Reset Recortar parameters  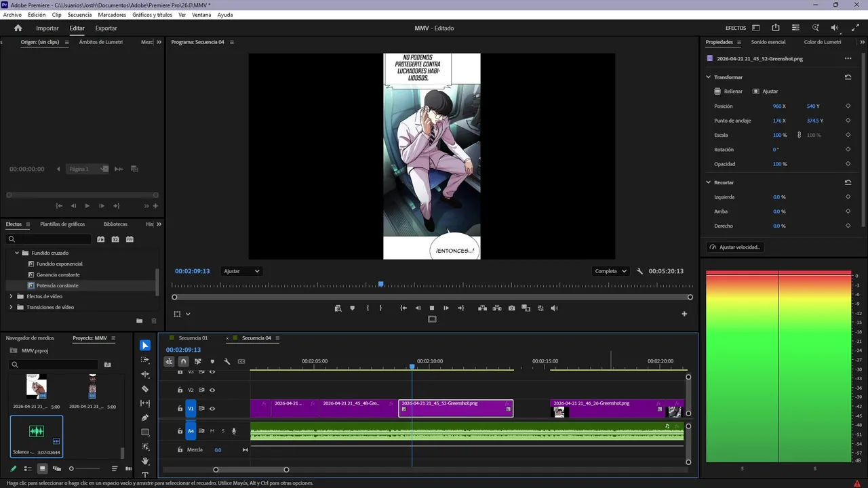click(x=848, y=182)
